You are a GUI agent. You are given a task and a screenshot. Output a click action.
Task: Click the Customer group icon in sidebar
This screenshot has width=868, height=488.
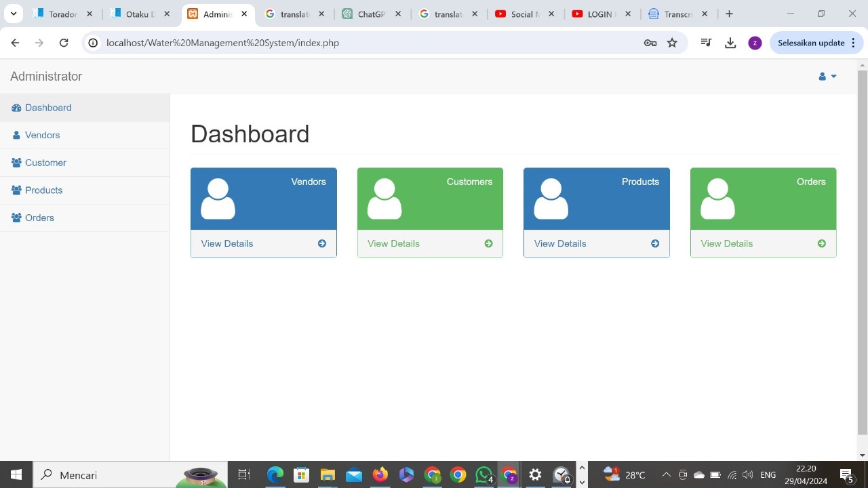[15, 163]
